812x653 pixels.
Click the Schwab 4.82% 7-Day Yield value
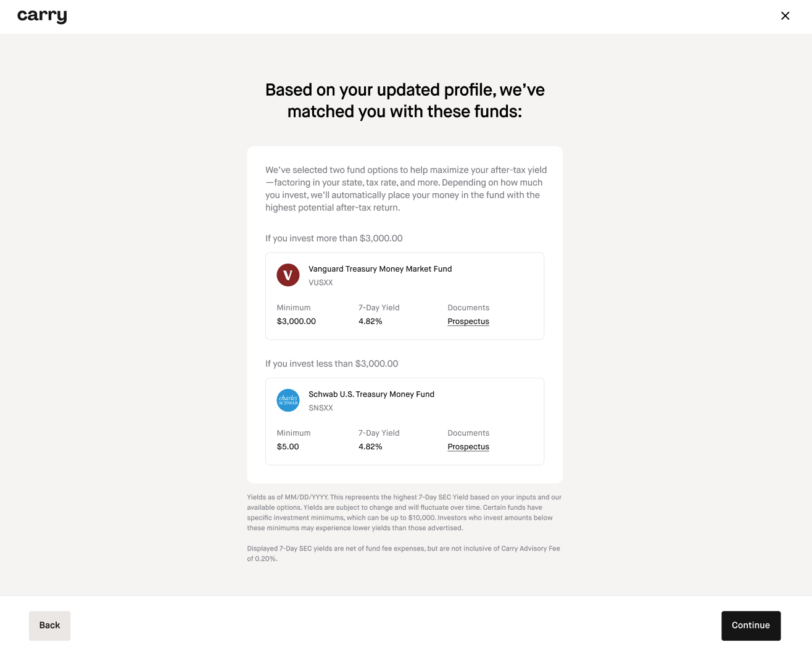click(x=370, y=447)
